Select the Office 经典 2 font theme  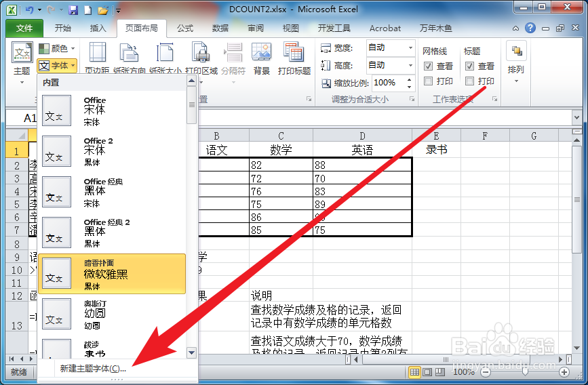[112, 232]
